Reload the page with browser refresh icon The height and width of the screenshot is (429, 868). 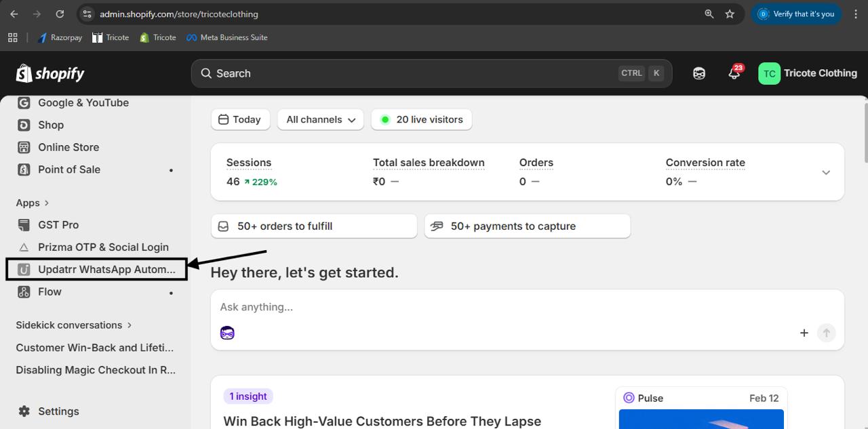pyautogui.click(x=60, y=14)
